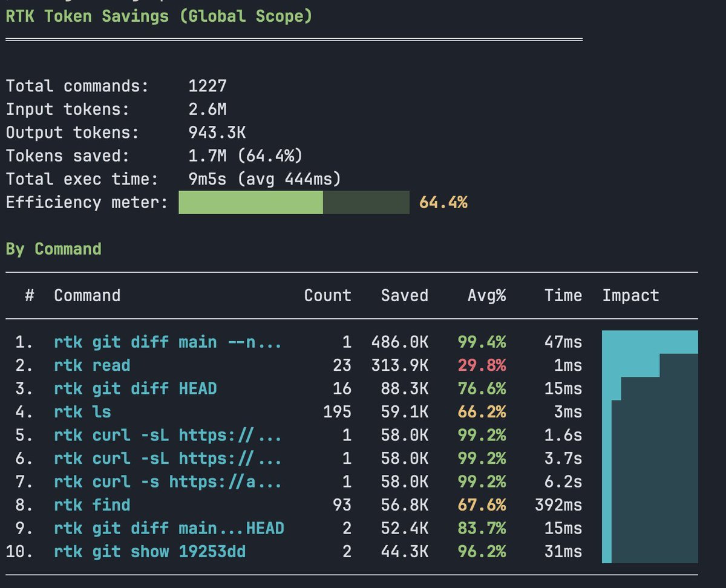This screenshot has height=588, width=726.
Task: Click the saved value 59.1K
Action: [x=405, y=412]
